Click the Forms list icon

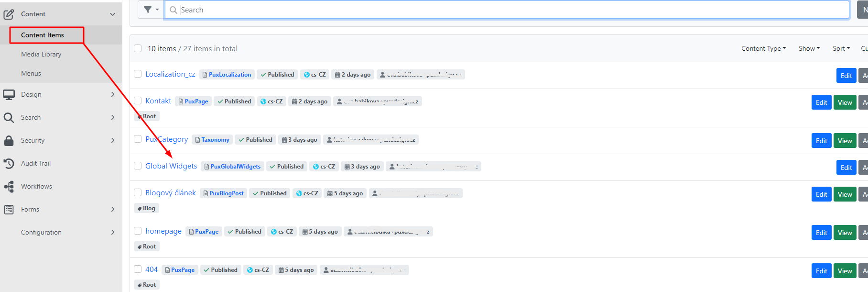click(9, 210)
